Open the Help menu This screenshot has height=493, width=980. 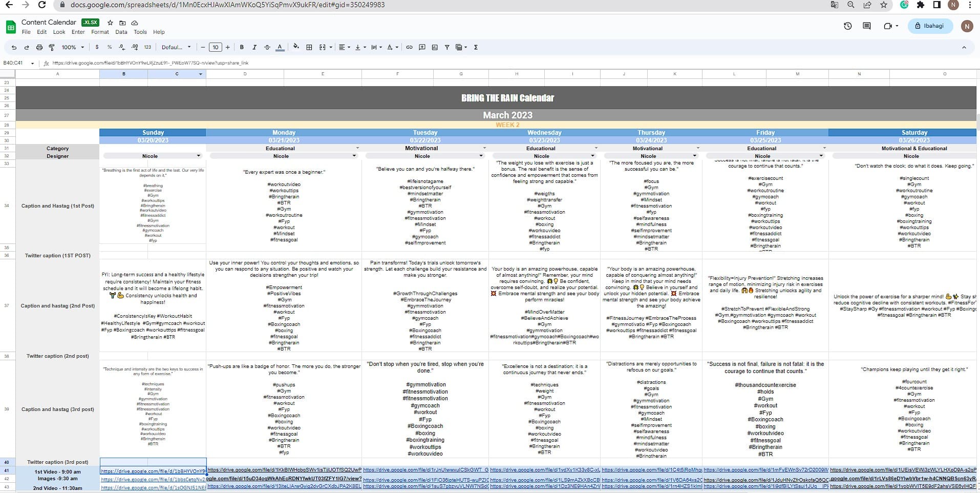(x=159, y=32)
